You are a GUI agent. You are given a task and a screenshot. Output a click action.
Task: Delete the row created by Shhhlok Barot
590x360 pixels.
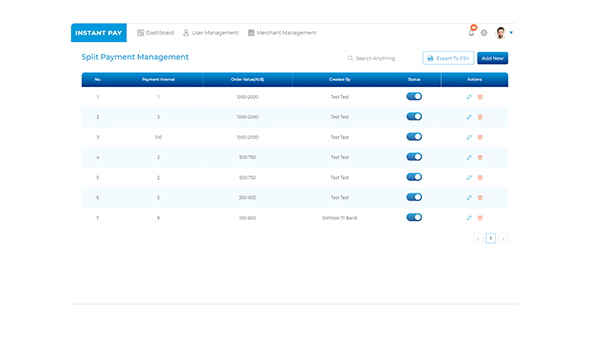point(480,218)
